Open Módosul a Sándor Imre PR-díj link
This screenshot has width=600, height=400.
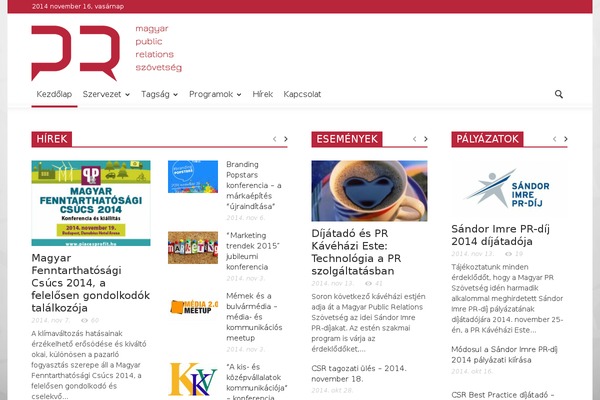[504, 354]
